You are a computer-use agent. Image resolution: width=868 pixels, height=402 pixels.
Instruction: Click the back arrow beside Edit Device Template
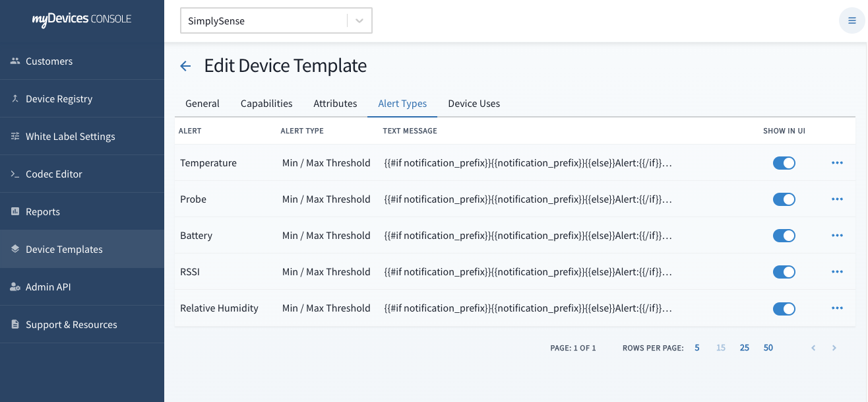pos(185,66)
